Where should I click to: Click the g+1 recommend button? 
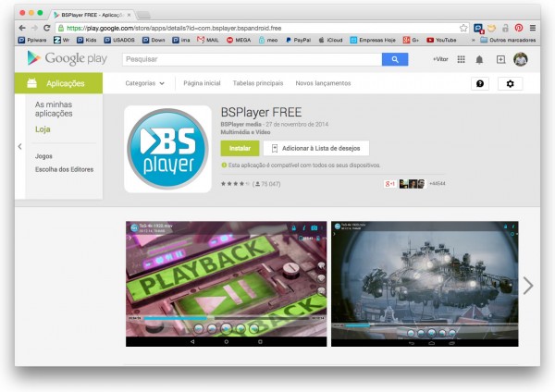(389, 184)
